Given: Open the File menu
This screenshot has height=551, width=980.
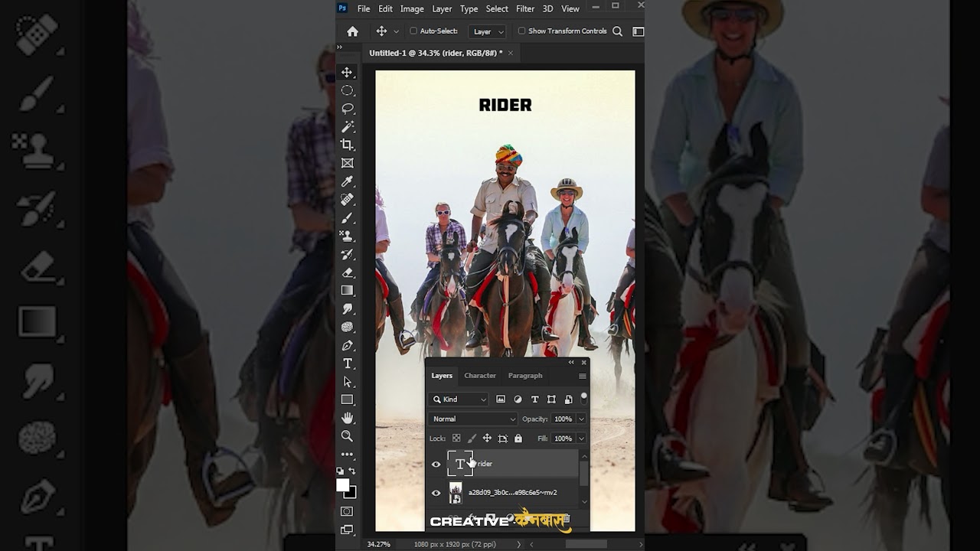Looking at the screenshot, I should 364,8.
